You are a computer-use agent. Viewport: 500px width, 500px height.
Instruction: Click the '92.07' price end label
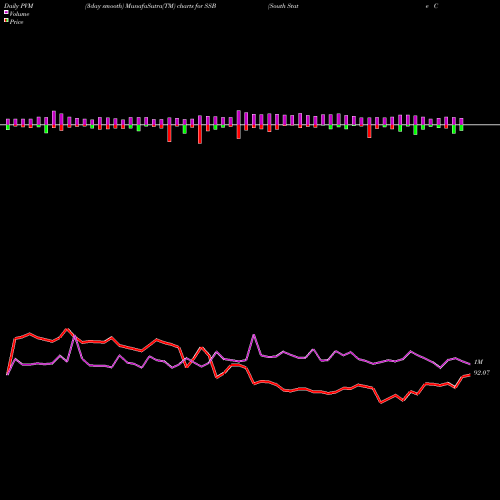point(482,373)
